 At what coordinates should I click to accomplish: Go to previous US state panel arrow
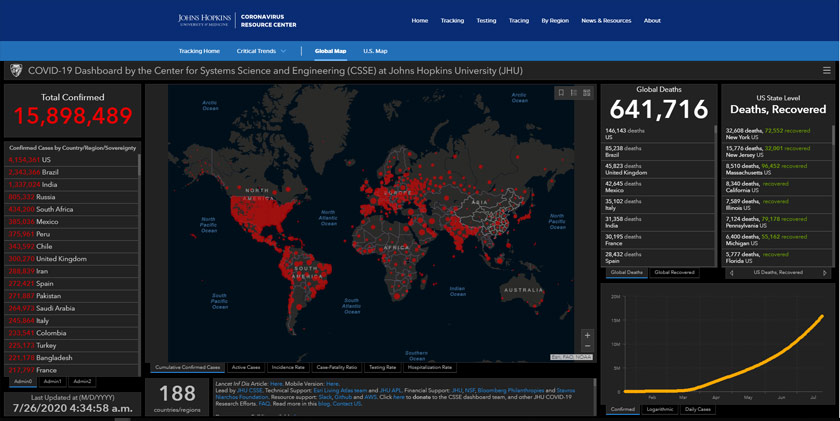(x=729, y=272)
